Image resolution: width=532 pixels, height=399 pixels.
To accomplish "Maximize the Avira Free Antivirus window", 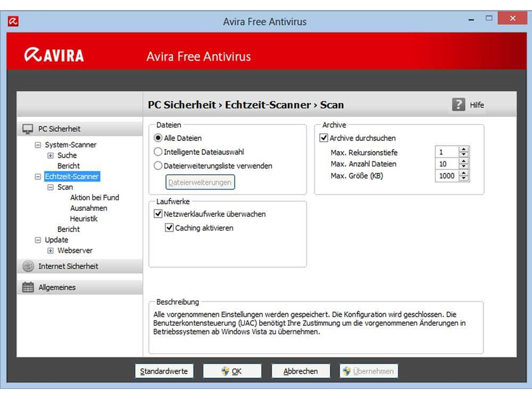I will pos(489,19).
